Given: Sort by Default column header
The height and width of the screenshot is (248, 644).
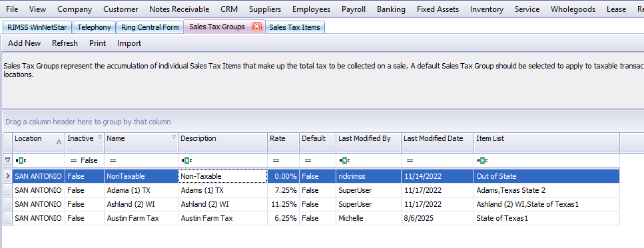Looking at the screenshot, I should 318,142.
